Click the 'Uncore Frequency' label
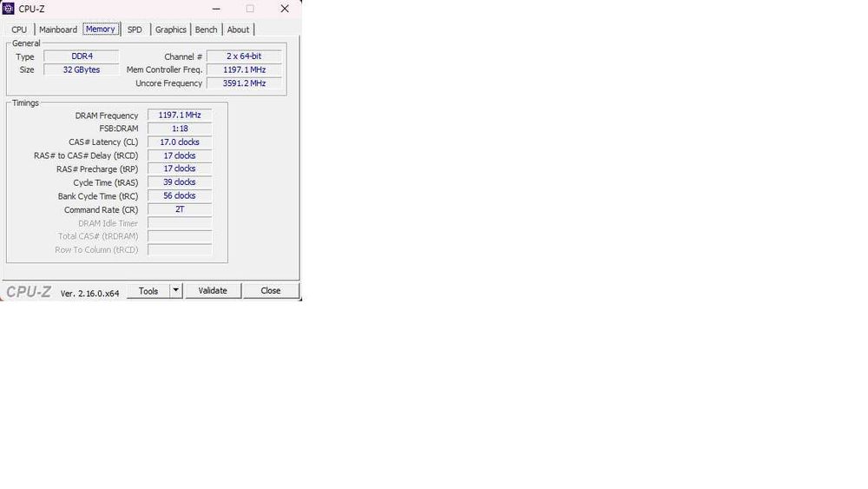 click(x=169, y=83)
